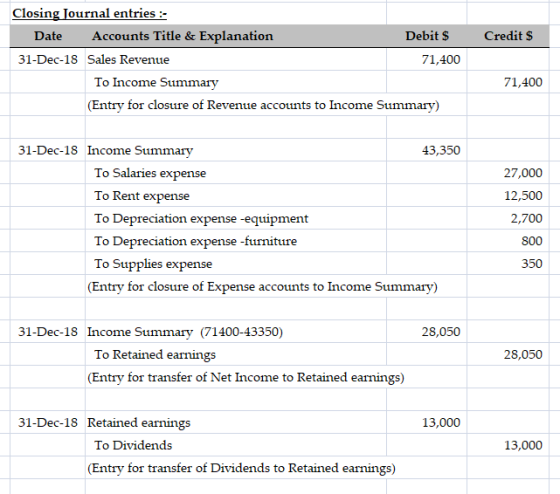The height and width of the screenshot is (494, 560).
Task: Select the 'To Rent expense' cell
Action: tap(142, 196)
